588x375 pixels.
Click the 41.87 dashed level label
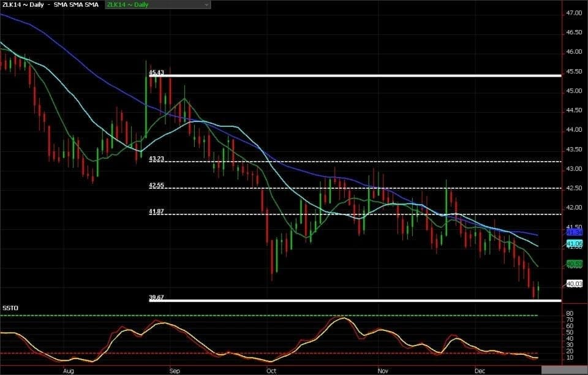pos(156,211)
